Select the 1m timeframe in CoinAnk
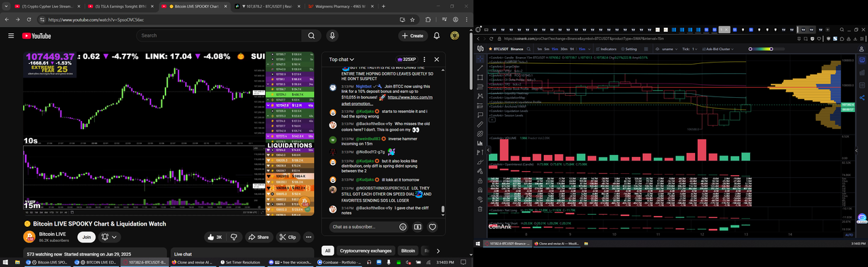This screenshot has height=267, width=868. 540,49
